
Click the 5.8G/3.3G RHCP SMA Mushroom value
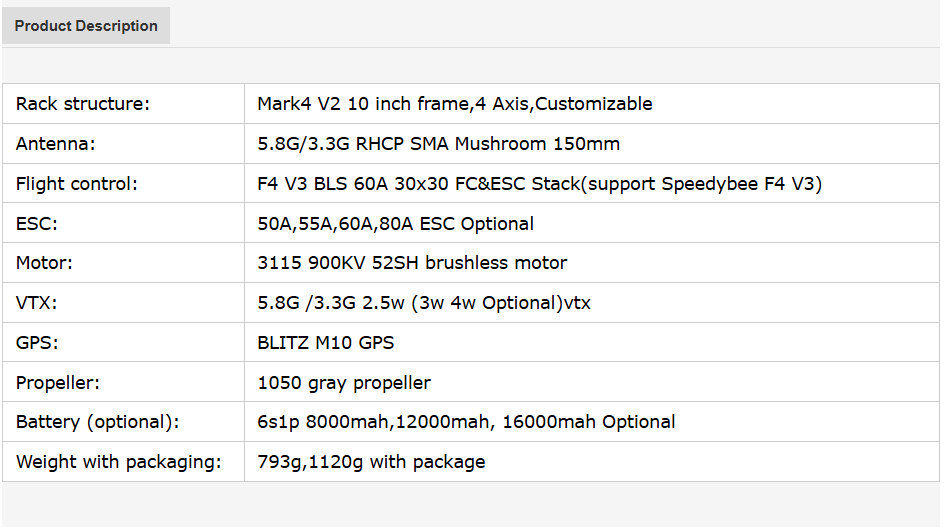coord(438,144)
